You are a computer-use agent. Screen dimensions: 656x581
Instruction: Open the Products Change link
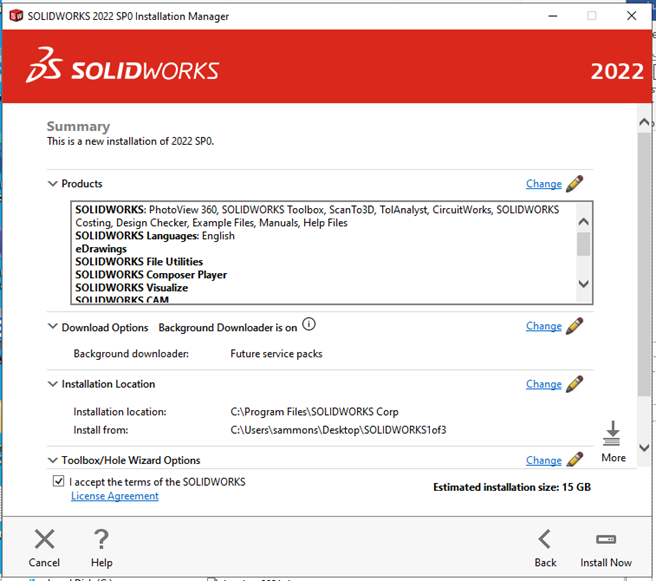point(543,184)
